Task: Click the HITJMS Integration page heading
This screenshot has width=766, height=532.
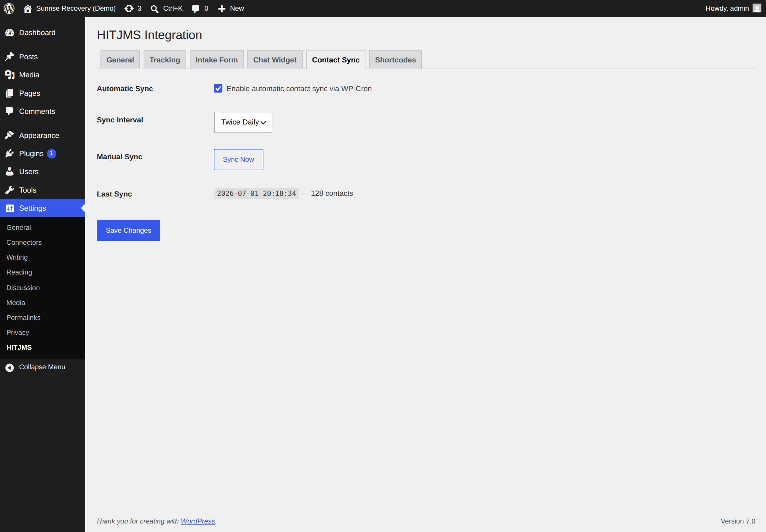Action: 149,35
